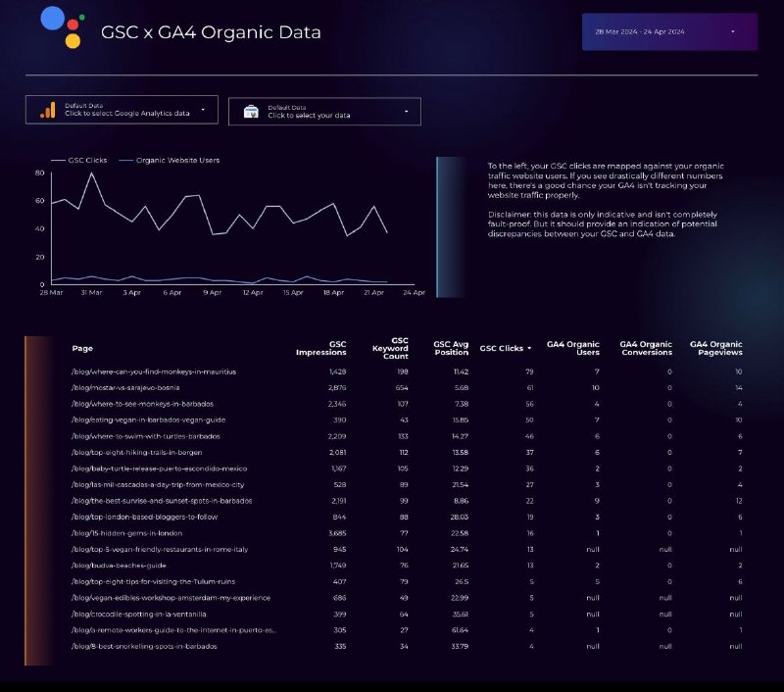Viewport: 784px width, 692px height.
Task: Select row /blog/top-eight-tips-for-visiting-the-Tulum-ruins
Action: 407,581
